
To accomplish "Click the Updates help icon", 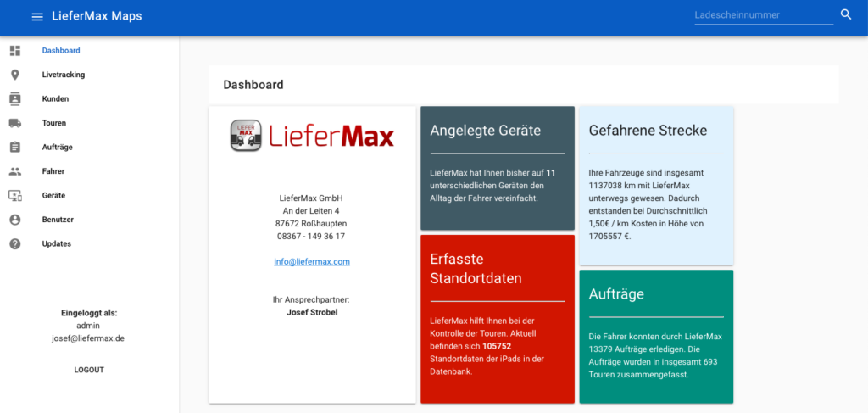I will pos(15,244).
